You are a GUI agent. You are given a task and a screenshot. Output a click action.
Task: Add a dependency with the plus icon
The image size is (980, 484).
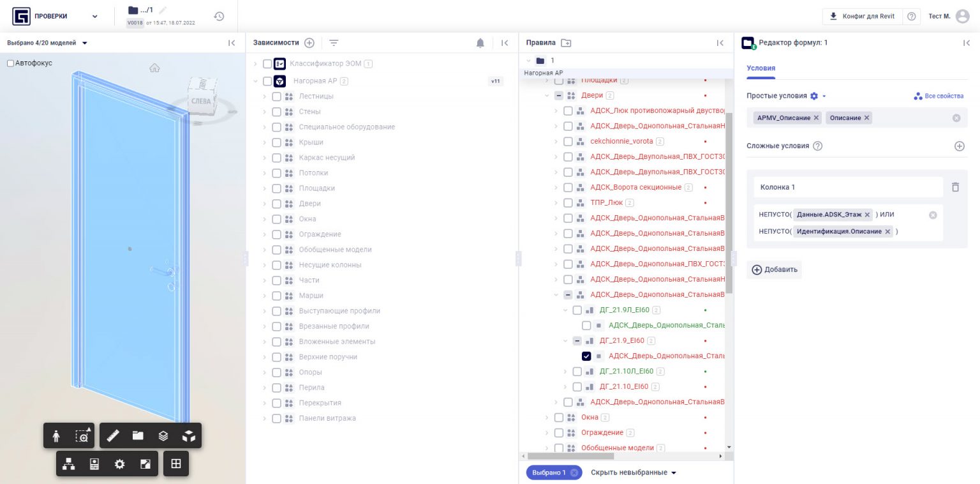(x=309, y=43)
